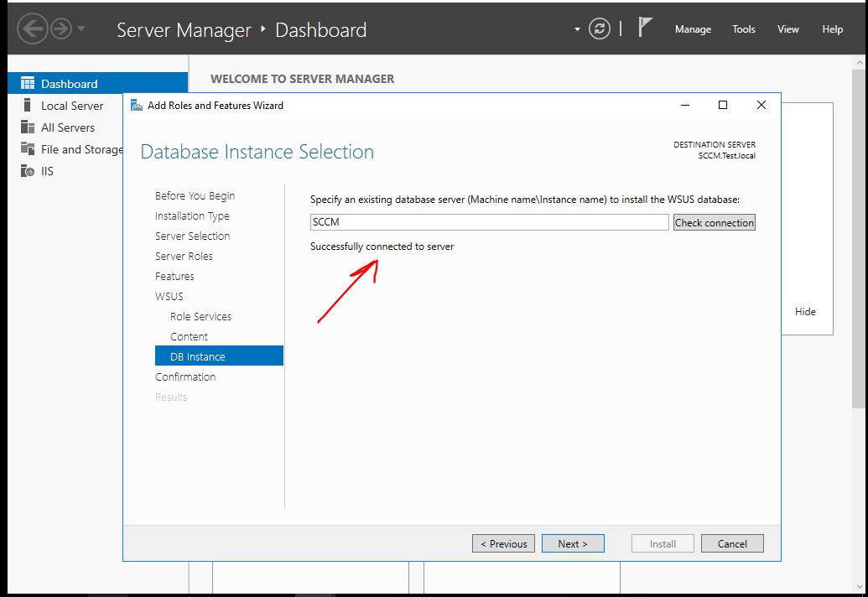The image size is (868, 597).
Task: Go to Server Roles step
Action: click(x=184, y=257)
